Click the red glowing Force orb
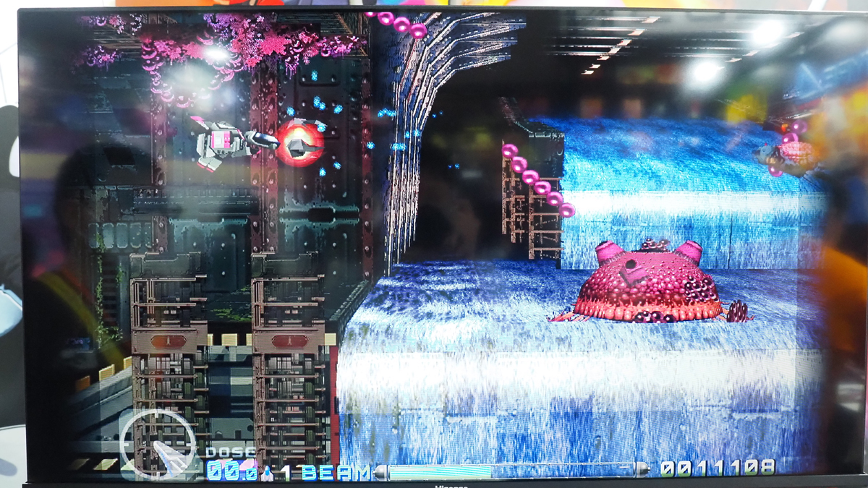The image size is (868, 488). tap(299, 144)
